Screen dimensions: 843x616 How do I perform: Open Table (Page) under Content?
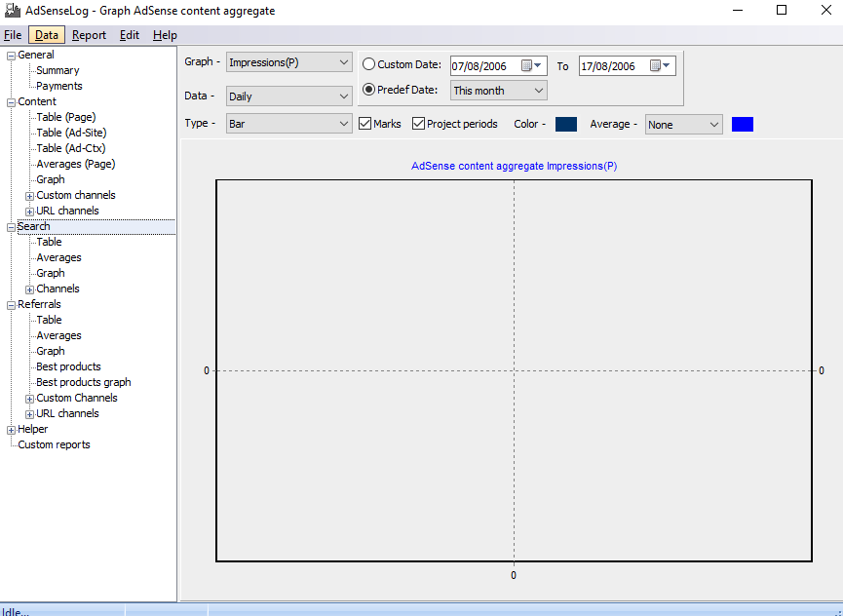[x=65, y=117]
